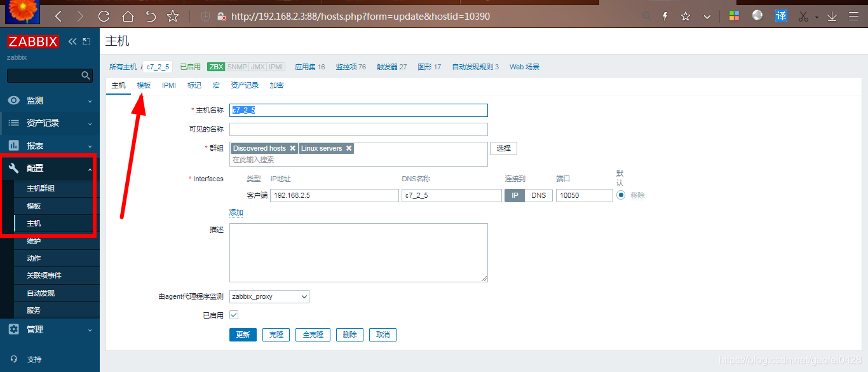Expand the 报表 sidebar section
The image size is (868, 372).
point(50,146)
